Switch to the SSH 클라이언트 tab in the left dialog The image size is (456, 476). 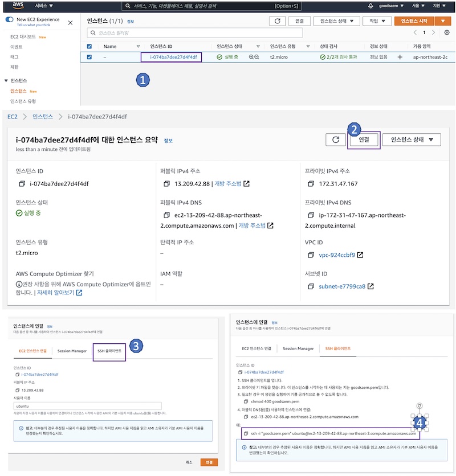point(109,351)
